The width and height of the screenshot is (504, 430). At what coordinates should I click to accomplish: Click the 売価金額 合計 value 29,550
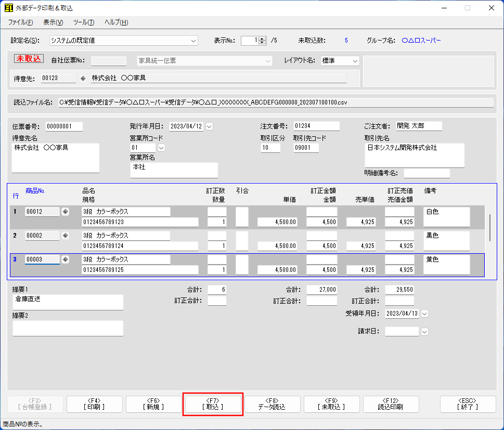coord(399,290)
